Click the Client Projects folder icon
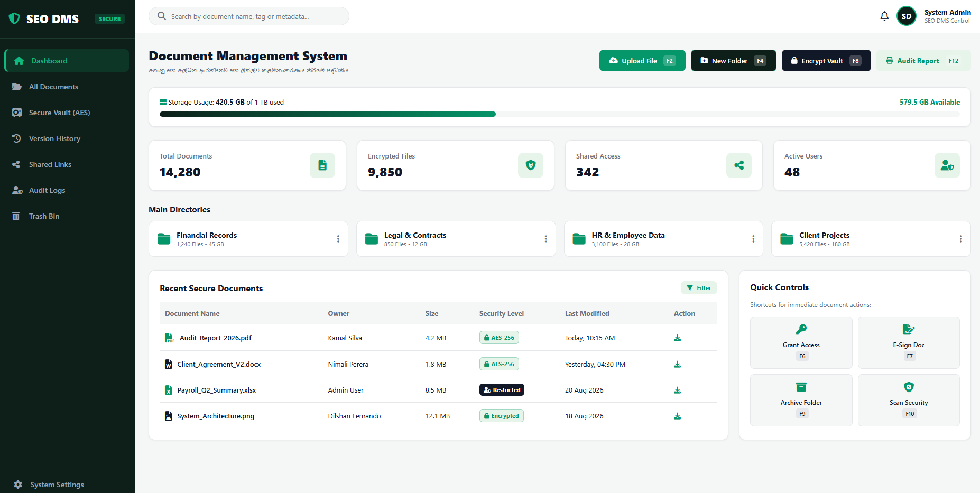This screenshot has height=493, width=980. (787, 239)
